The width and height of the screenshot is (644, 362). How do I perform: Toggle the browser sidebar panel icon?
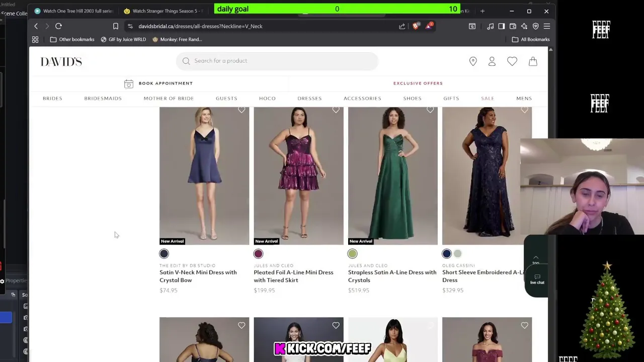point(501,26)
